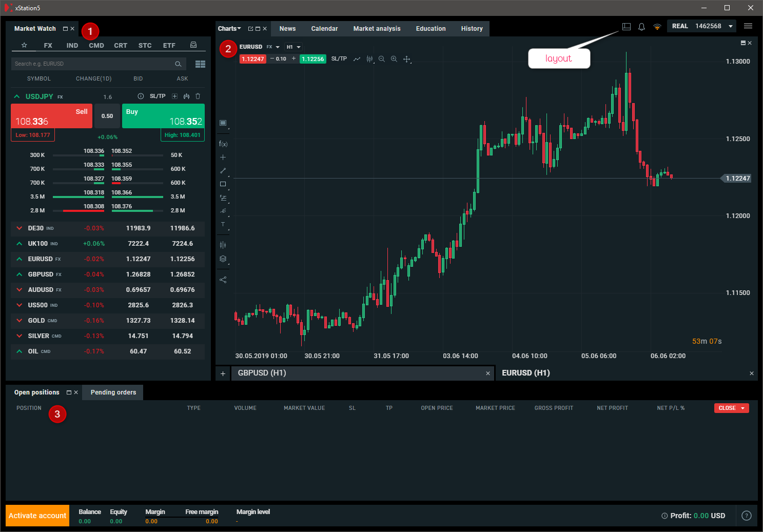Open the News tab
Viewport: 763px width, 532px height.
287,29
